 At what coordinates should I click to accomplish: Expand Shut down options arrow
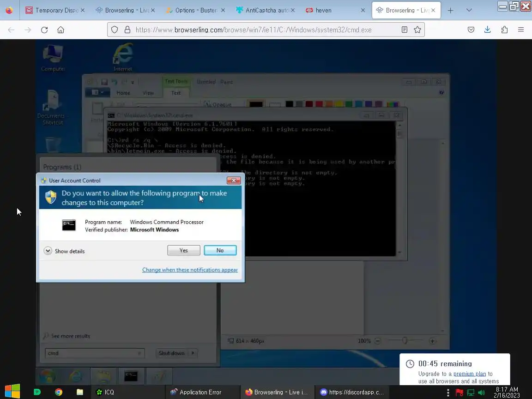pyautogui.click(x=193, y=353)
